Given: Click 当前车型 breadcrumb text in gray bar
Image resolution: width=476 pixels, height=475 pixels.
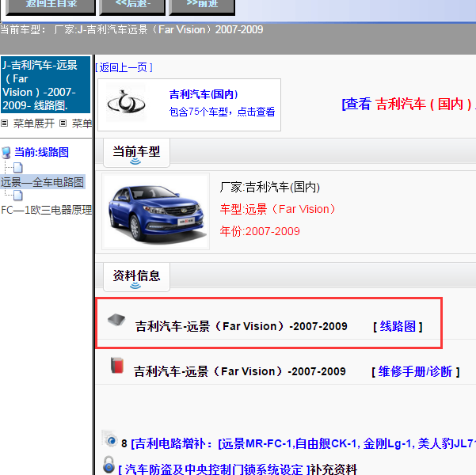Looking at the screenshot, I should [x=131, y=29].
